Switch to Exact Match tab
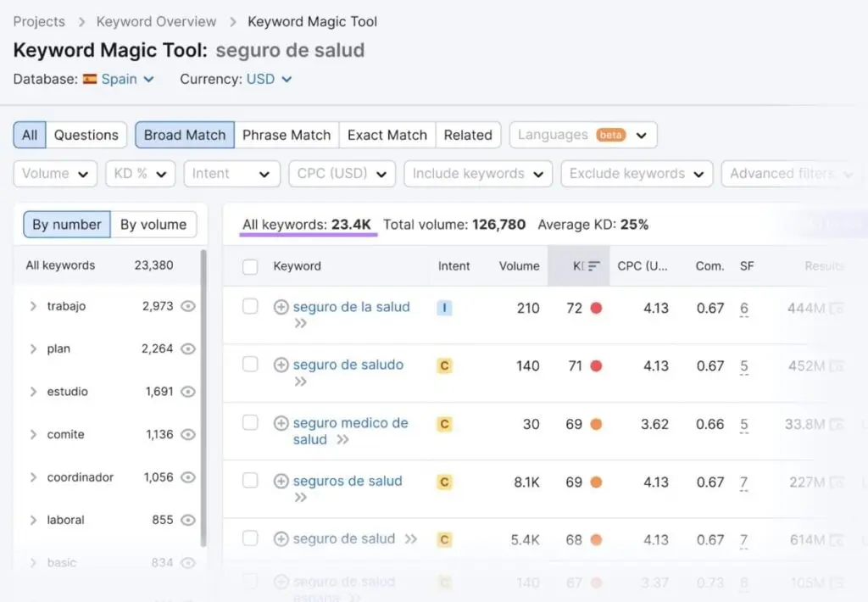 tap(387, 135)
